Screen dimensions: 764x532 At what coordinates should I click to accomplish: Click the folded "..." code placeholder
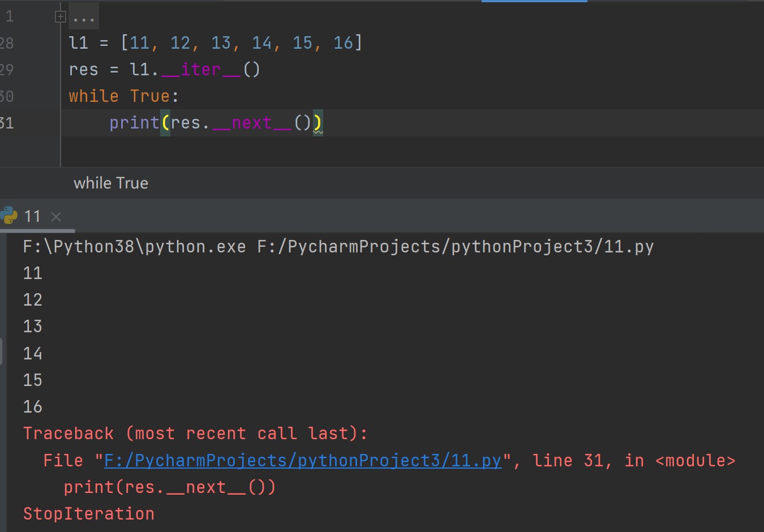84,18
